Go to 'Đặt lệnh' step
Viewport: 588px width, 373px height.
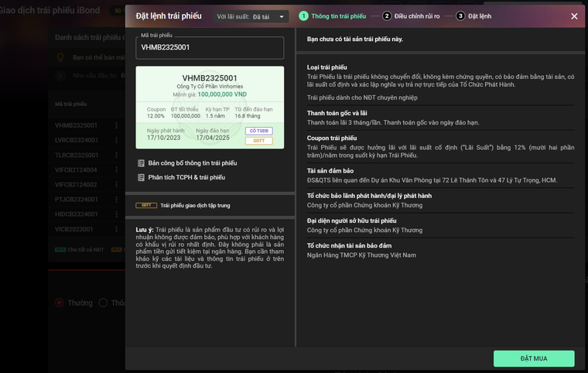(x=479, y=16)
